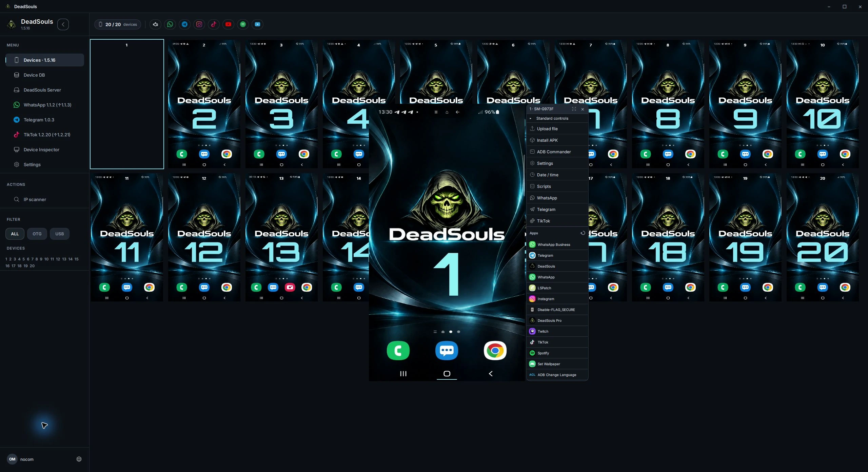Screen dimensions: 868x472
Task: Filter devices by USB
Action: click(59, 234)
